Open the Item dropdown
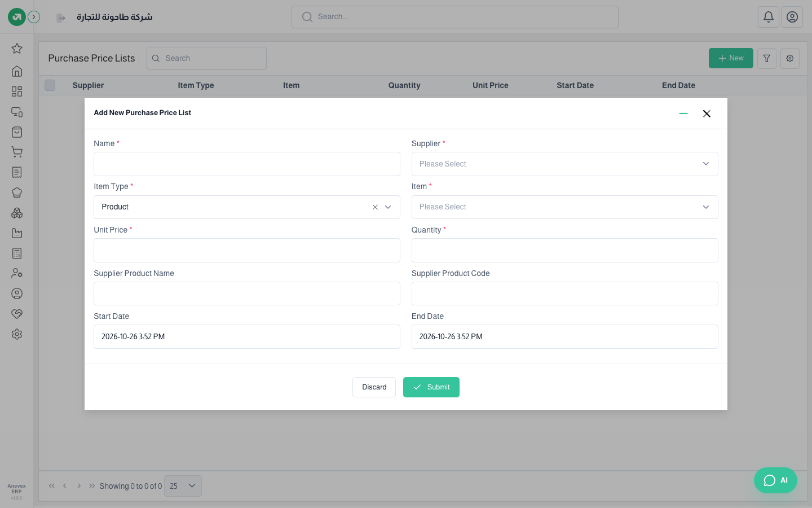The image size is (812, 508). click(x=564, y=207)
